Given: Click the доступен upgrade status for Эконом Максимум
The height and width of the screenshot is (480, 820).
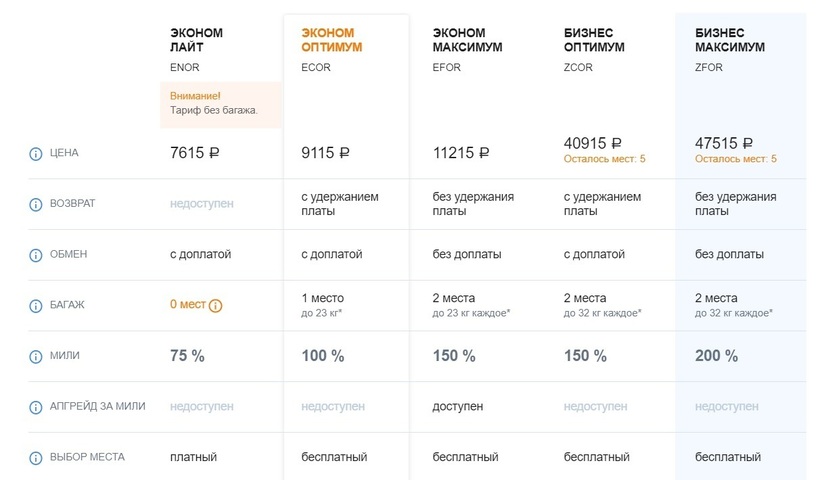Looking at the screenshot, I should [458, 407].
